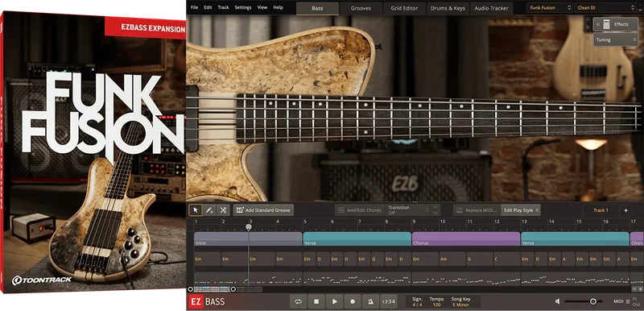
Task: Select the second Verse block at bar 13
Action: 575,238
